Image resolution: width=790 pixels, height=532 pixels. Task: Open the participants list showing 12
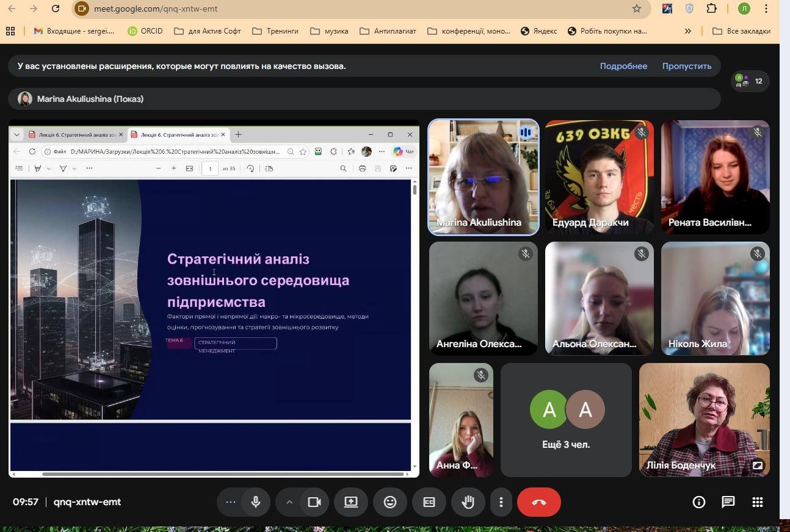point(750,81)
